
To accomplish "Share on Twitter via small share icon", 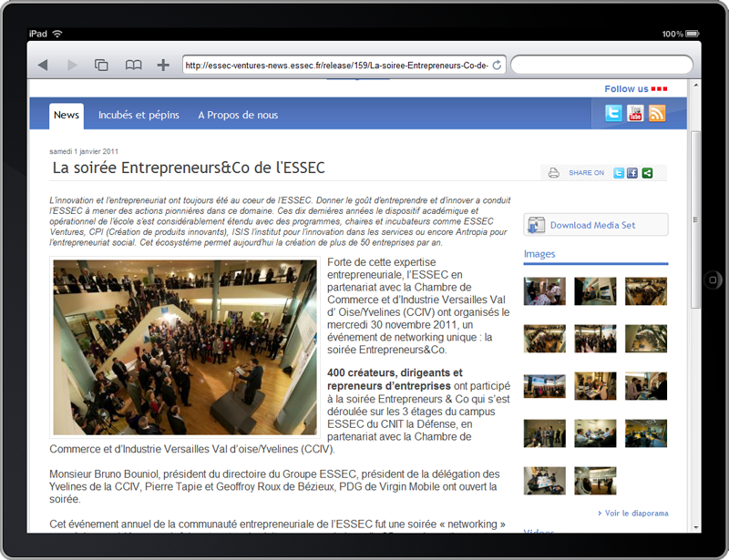I will coord(619,173).
